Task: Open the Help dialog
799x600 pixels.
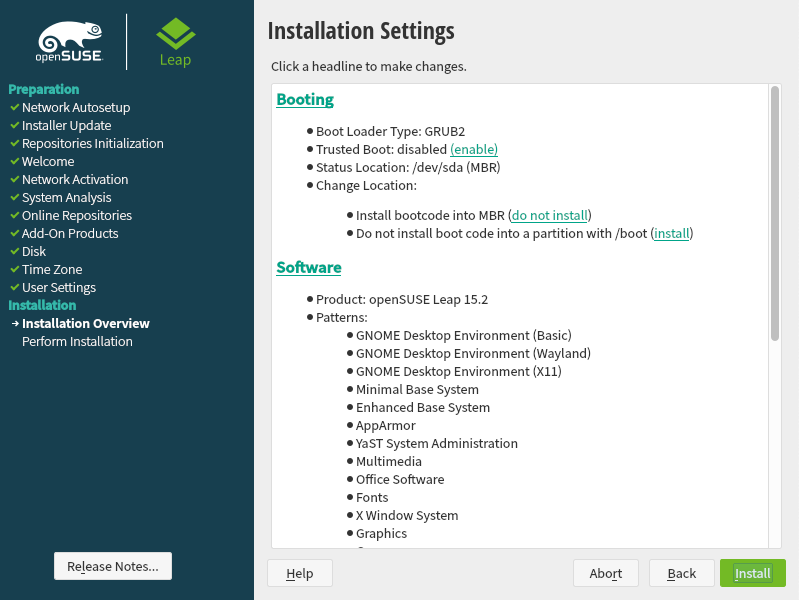Action: click(x=300, y=573)
